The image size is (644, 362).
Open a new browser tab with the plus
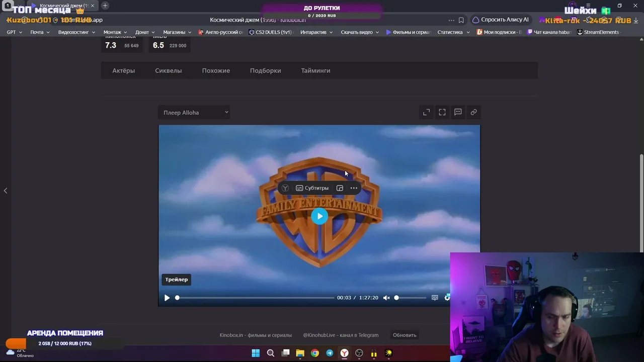(105, 6)
